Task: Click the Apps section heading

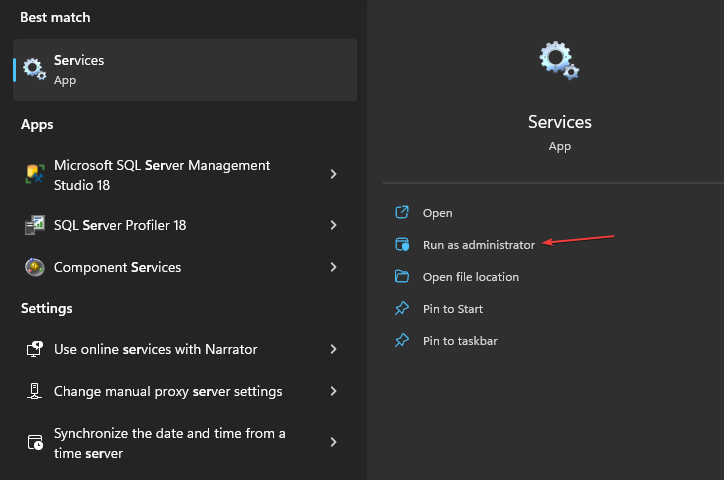Action: pyautogui.click(x=37, y=125)
